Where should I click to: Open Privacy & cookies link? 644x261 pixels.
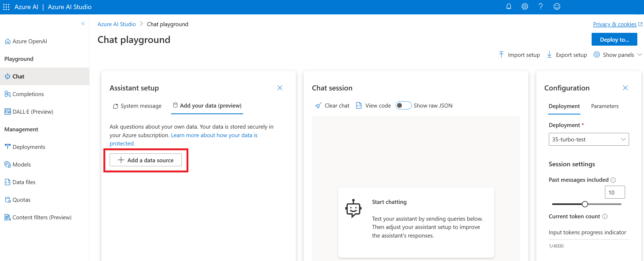click(617, 24)
